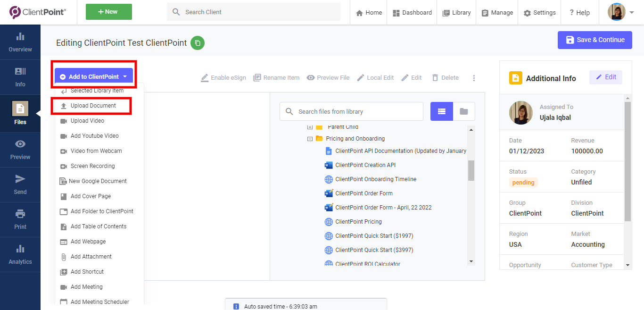Image resolution: width=644 pixels, height=310 pixels.
Task: Select ClientPoint Quick Start ($1997)
Action: click(x=369, y=236)
